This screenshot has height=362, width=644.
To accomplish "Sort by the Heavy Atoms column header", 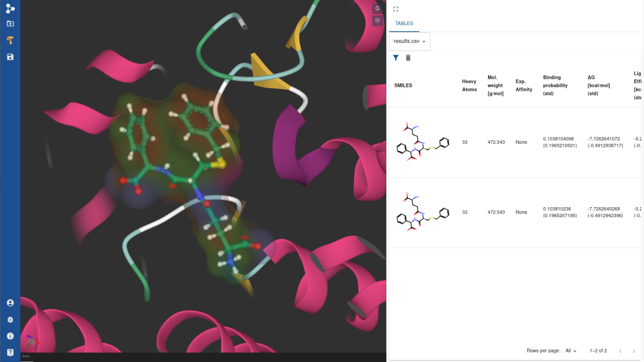I will click(469, 85).
